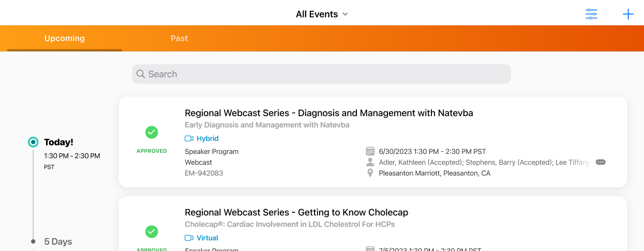
Task: Click the magnifier icon in search bar
Action: [141, 74]
